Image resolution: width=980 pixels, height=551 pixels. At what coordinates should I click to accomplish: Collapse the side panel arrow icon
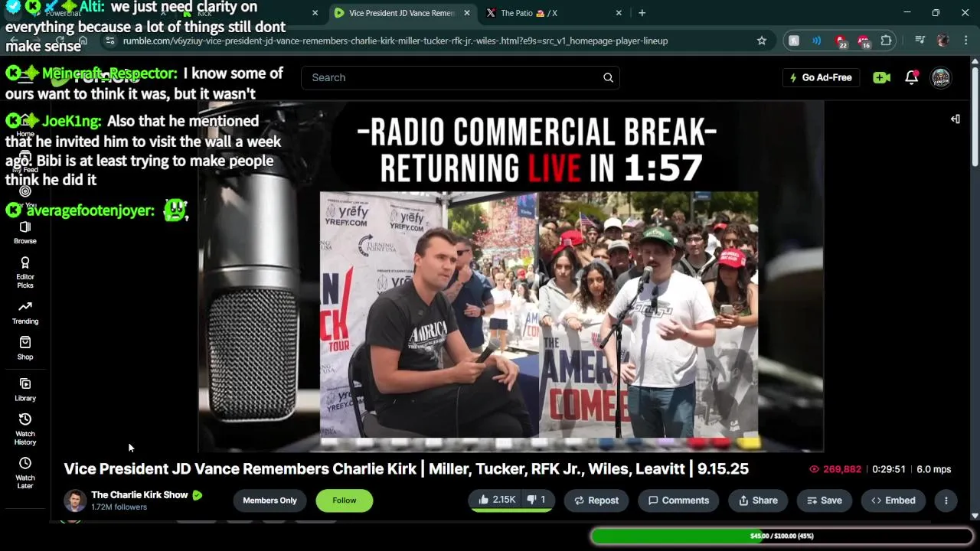click(955, 119)
